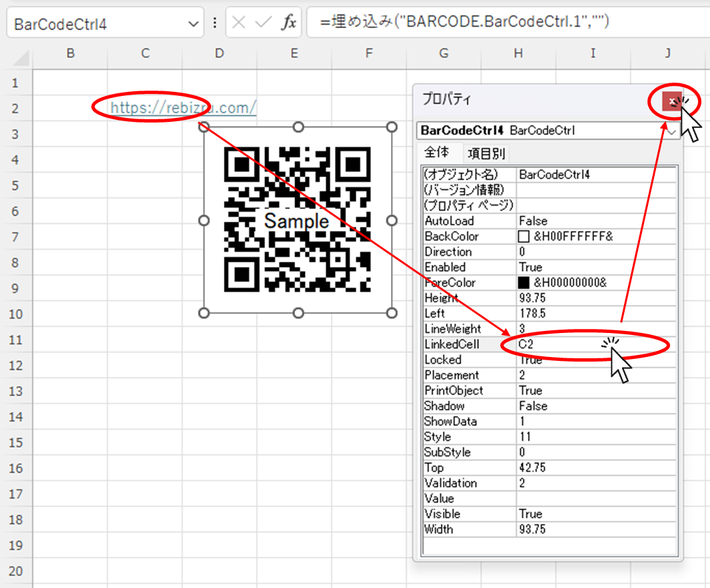Expand the Name Box dropdown arrow
The width and height of the screenshot is (710, 588).
[194, 24]
